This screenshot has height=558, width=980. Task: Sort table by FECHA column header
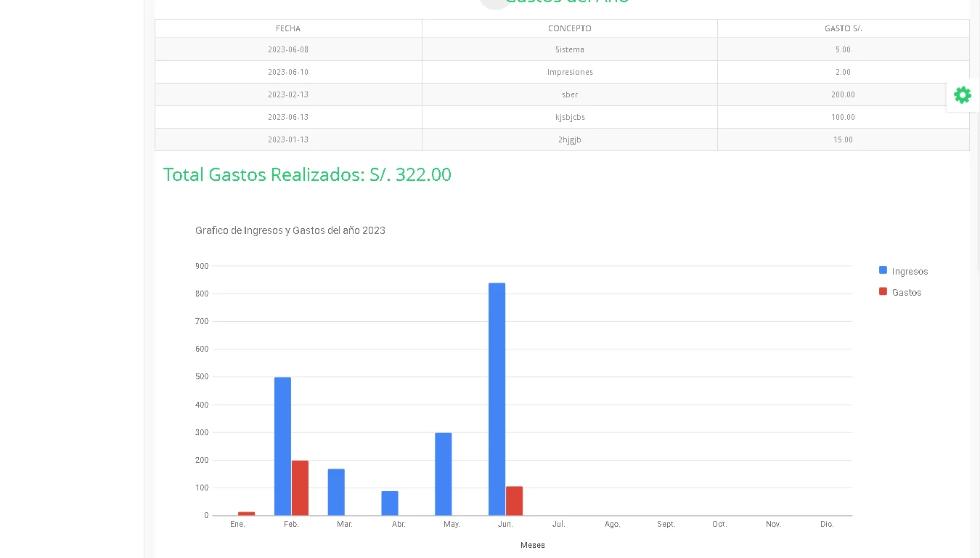click(x=288, y=28)
